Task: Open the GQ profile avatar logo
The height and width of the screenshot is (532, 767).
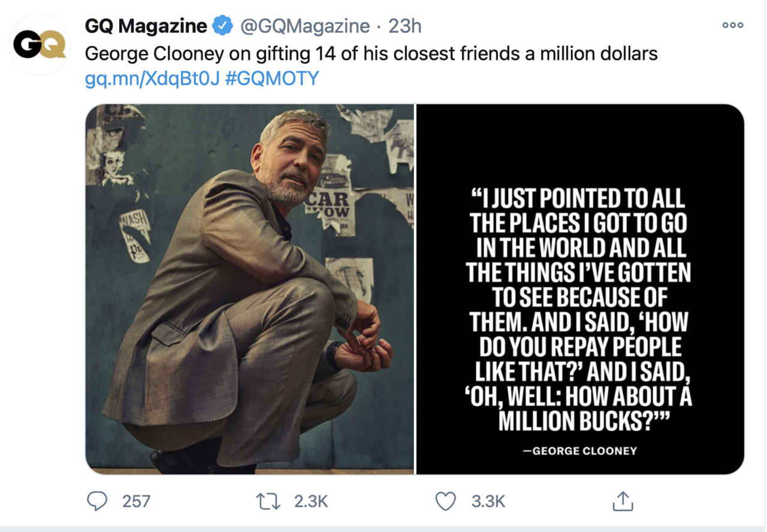Action: point(40,46)
